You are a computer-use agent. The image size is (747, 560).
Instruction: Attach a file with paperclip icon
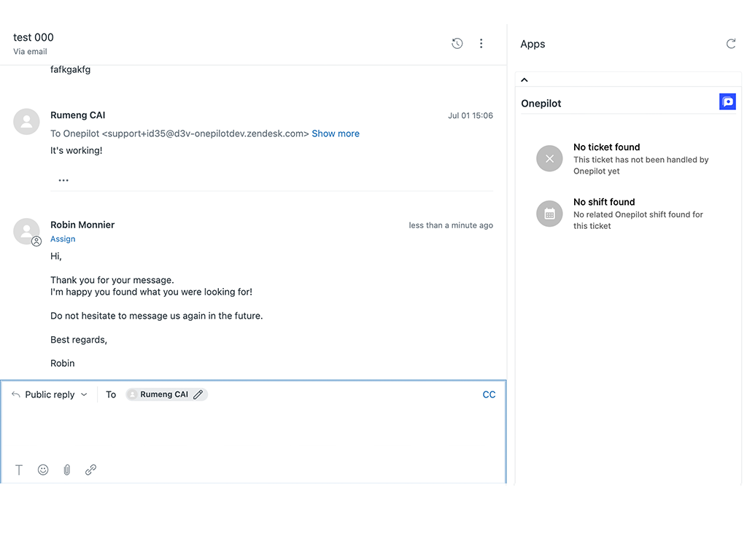66,470
